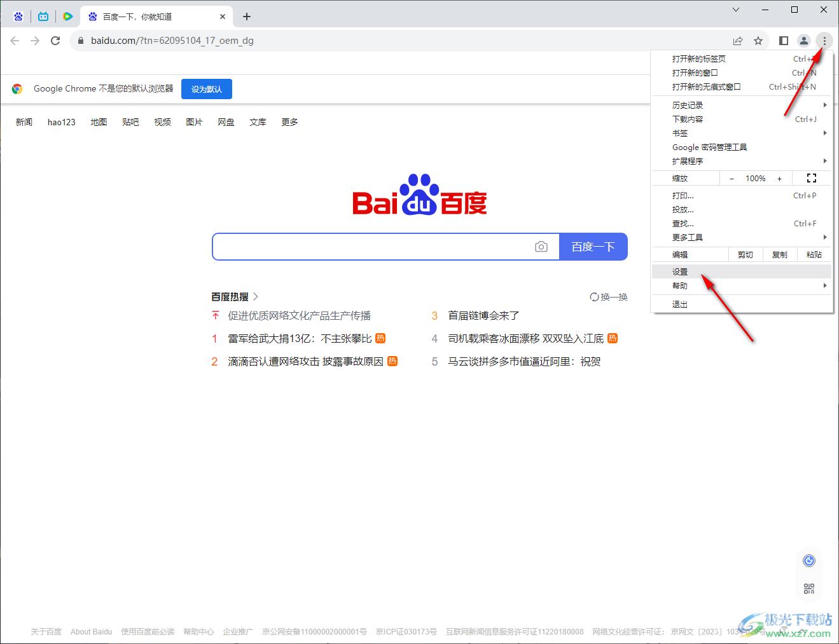The image size is (839, 644).
Task: Open 关于百度 footer link
Action: click(x=46, y=632)
